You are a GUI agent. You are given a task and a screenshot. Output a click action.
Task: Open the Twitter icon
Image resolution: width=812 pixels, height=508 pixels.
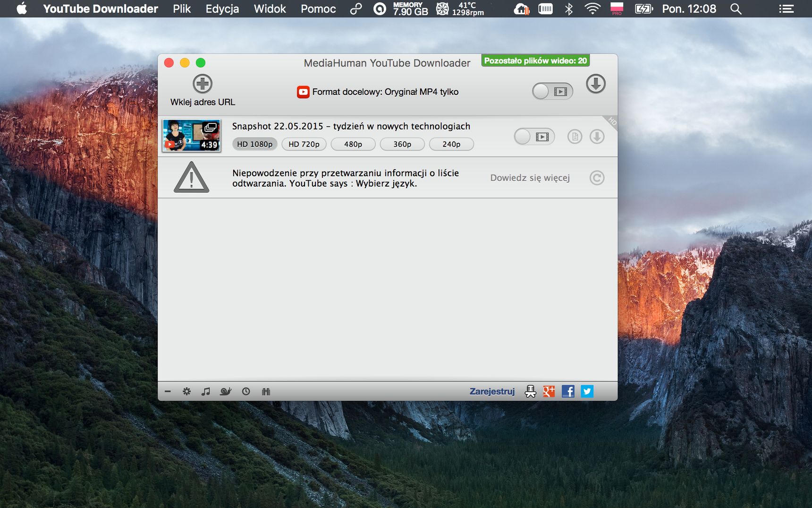[x=587, y=391]
